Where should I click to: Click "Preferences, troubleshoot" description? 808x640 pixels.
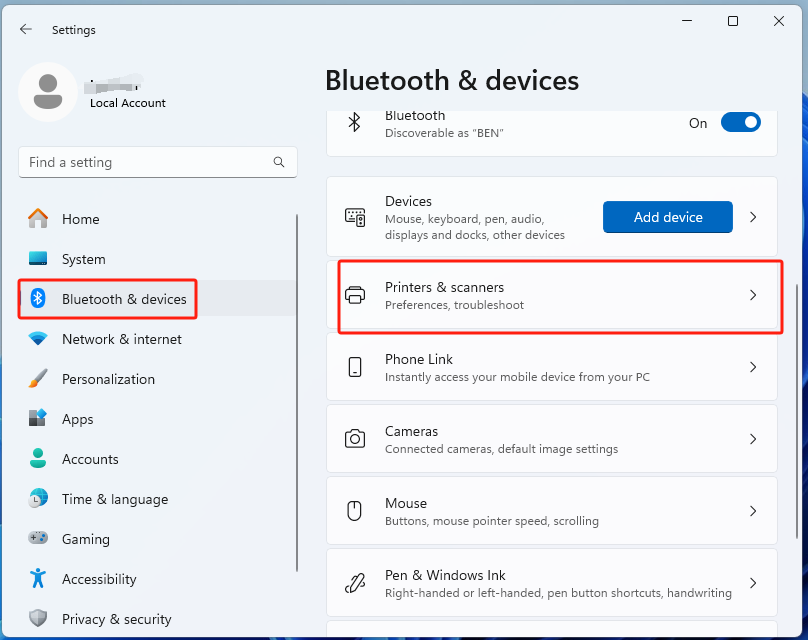click(x=454, y=305)
